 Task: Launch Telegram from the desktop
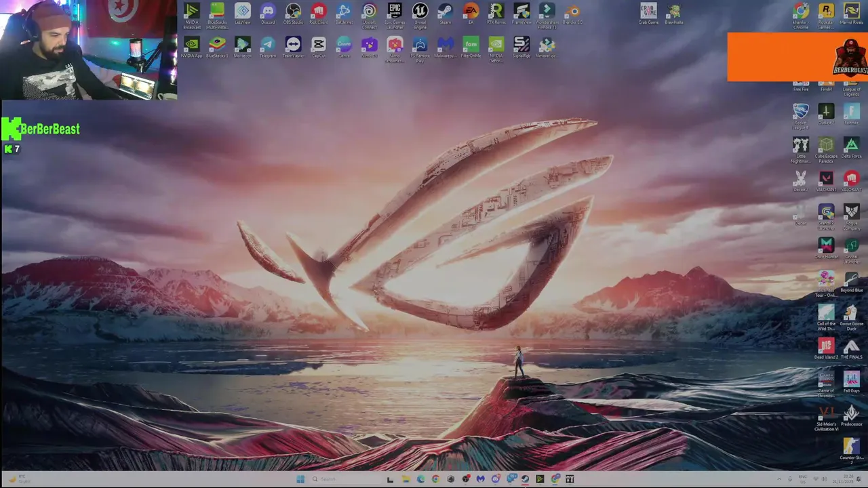pyautogui.click(x=268, y=47)
